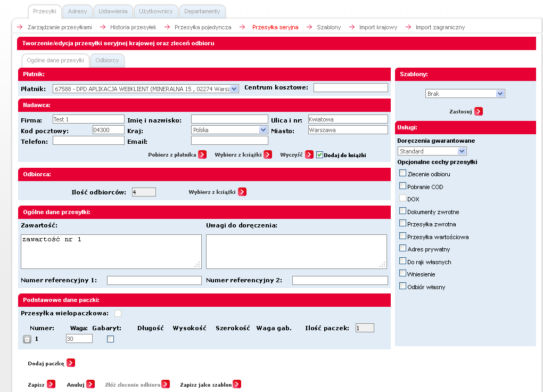543x392 pixels.
Task: Open Import zagraniczny link
Action: pos(440,27)
